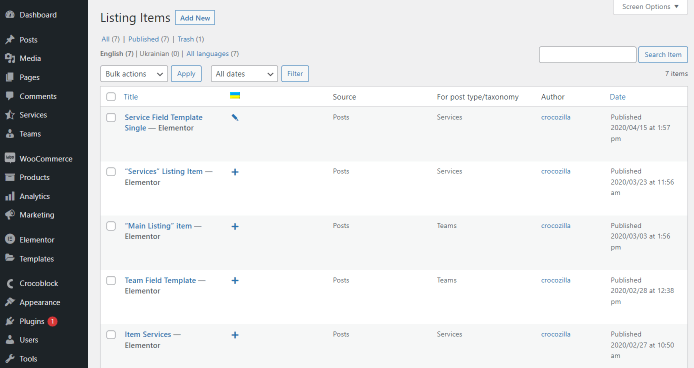694x368 pixels.
Task: Sort table by Title column
Action: point(131,97)
